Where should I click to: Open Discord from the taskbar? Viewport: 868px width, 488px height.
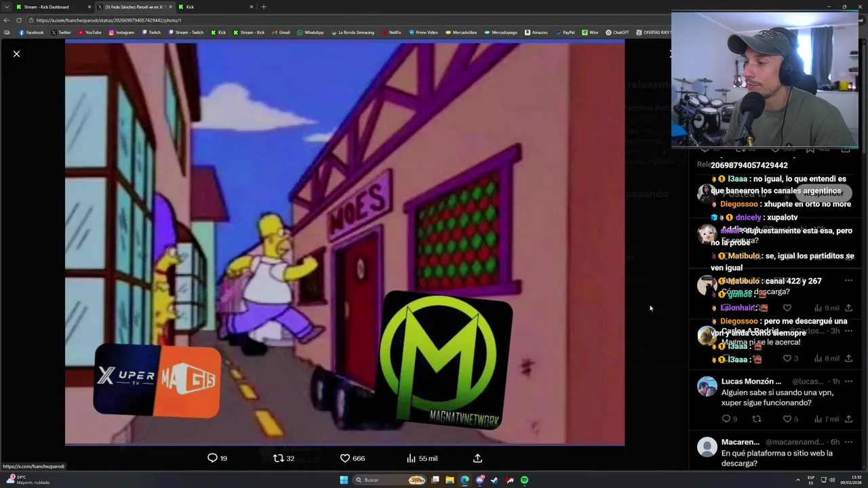479,480
